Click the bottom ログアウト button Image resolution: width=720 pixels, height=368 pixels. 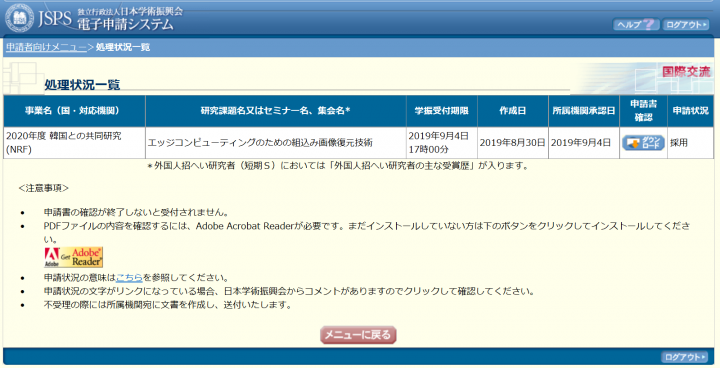[685, 357]
